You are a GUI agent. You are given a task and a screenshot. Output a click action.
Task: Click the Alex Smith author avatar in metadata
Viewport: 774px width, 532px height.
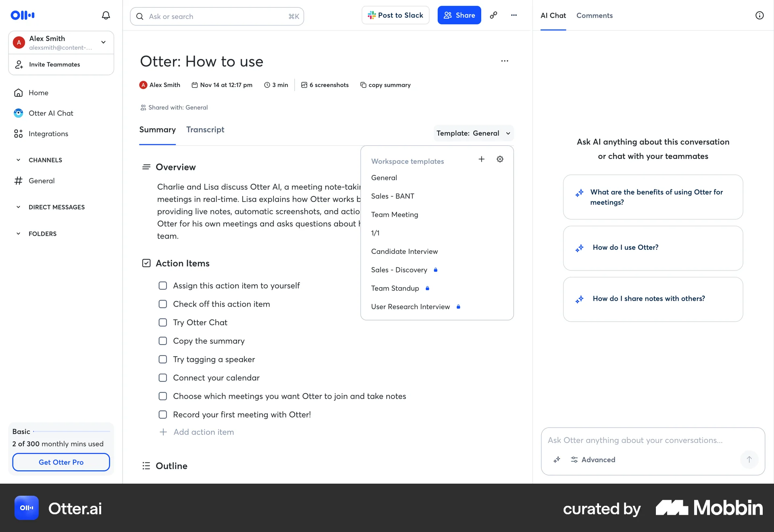(x=143, y=85)
